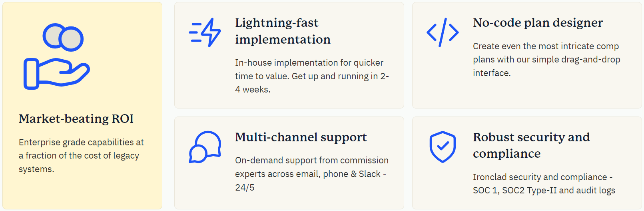Click the Lightning-fast implementation heading
The image size is (644, 211).
[x=283, y=31]
